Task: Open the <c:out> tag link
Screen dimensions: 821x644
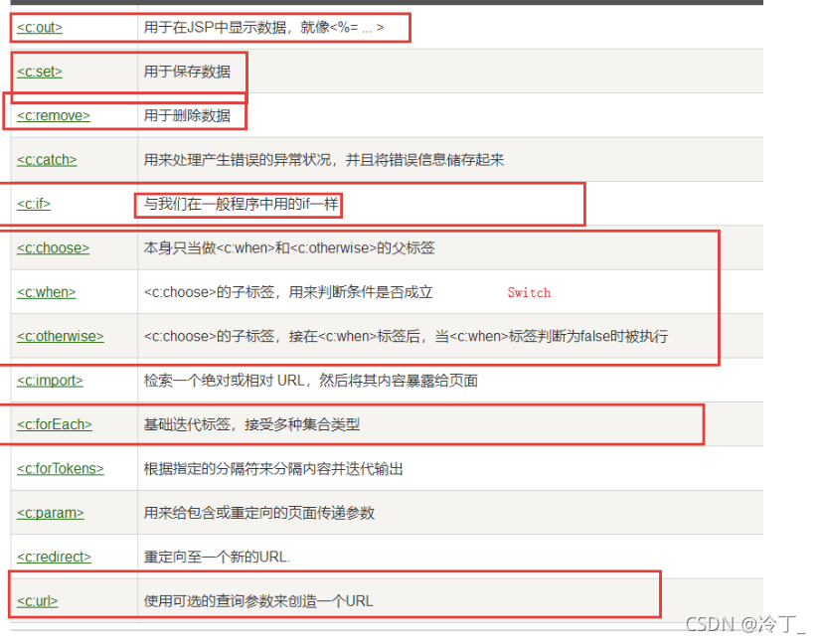Action: tap(40, 27)
